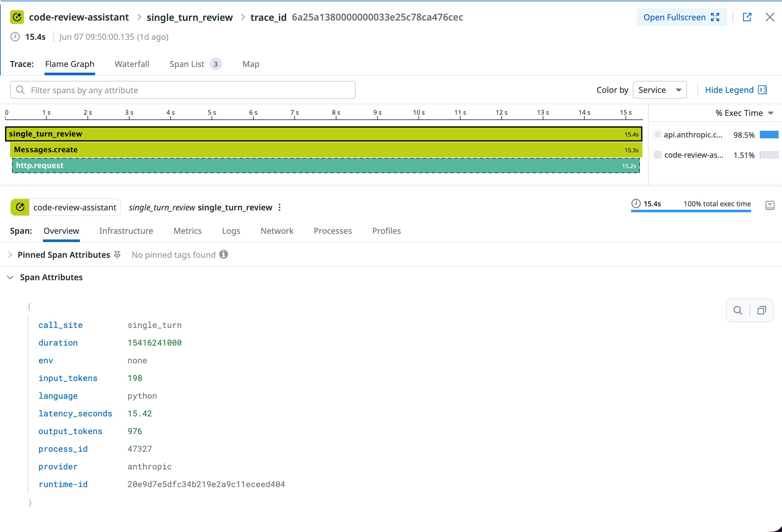
Task: Search within span attributes JSON
Action: click(x=737, y=310)
